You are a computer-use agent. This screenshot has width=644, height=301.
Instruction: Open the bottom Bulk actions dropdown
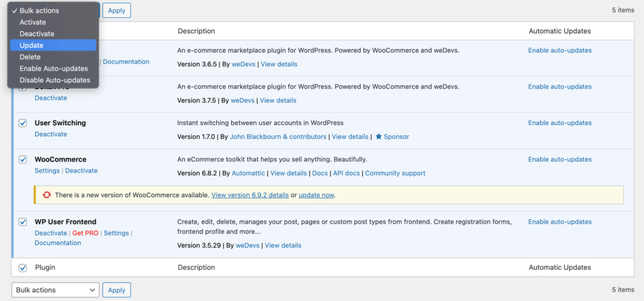(x=55, y=290)
